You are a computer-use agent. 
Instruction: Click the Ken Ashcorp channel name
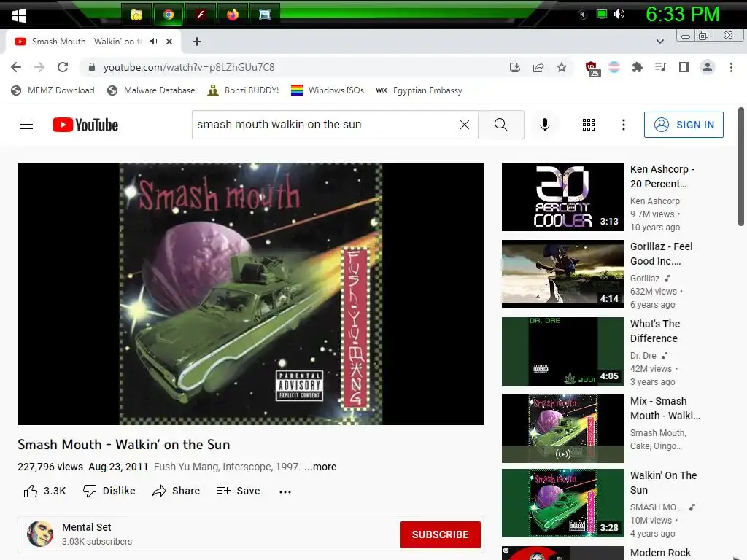pyautogui.click(x=655, y=201)
